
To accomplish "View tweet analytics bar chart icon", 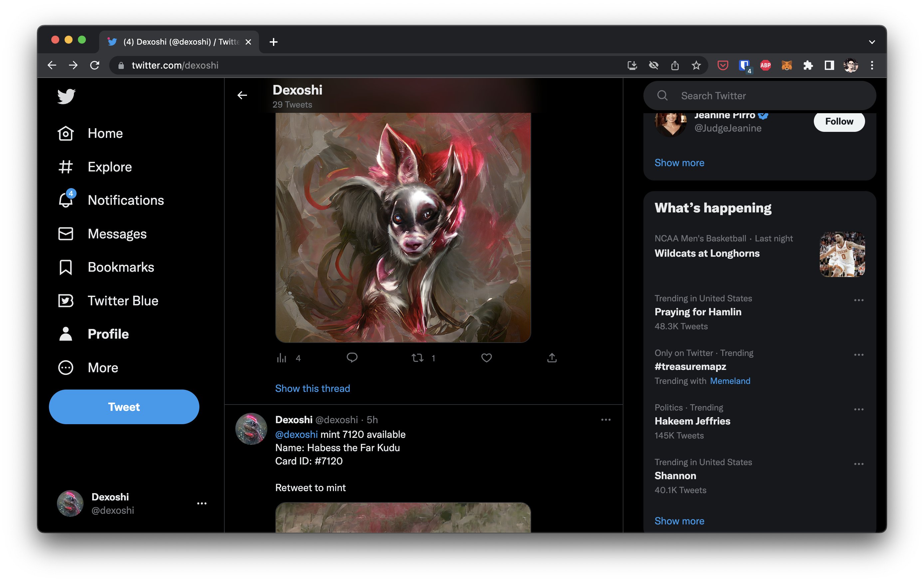I will pos(282,358).
